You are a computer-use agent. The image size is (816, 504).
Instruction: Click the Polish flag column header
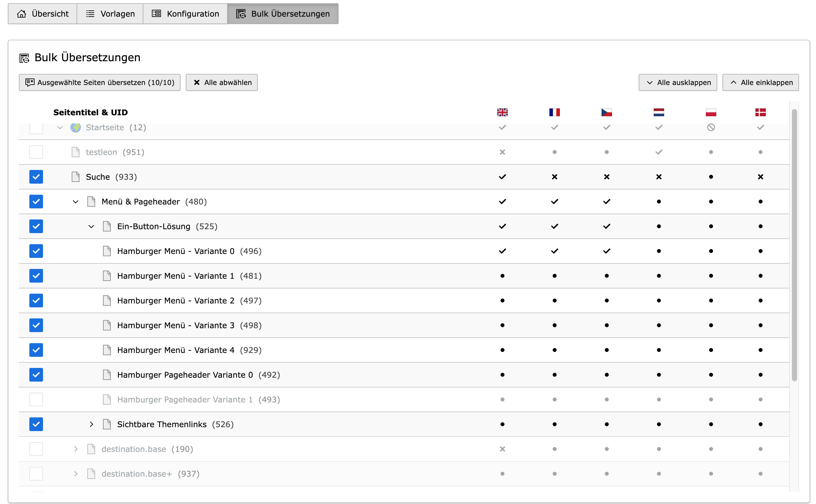(x=711, y=112)
